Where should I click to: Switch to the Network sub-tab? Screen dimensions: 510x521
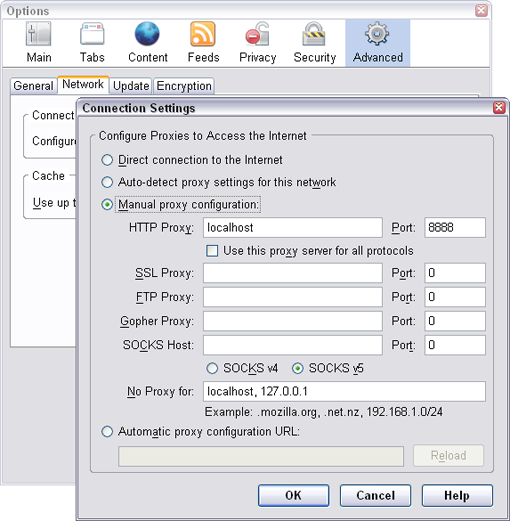click(x=83, y=84)
